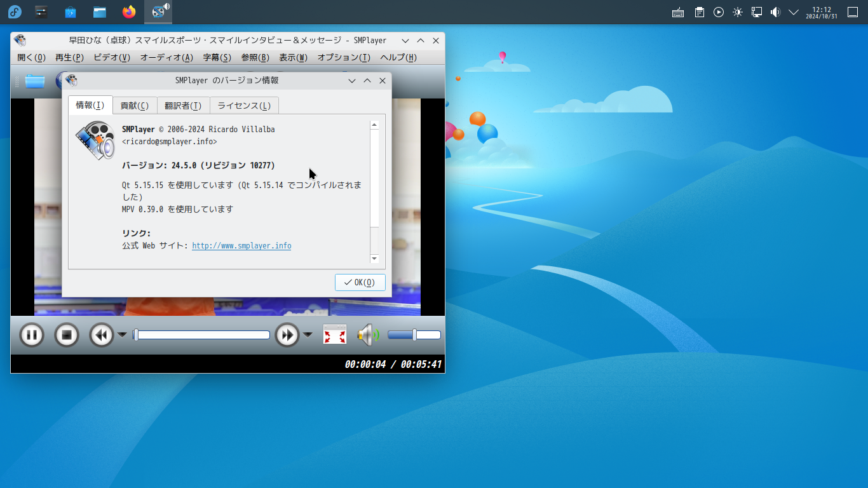868x488 pixels.
Task: Click the rewind button
Action: point(101,335)
